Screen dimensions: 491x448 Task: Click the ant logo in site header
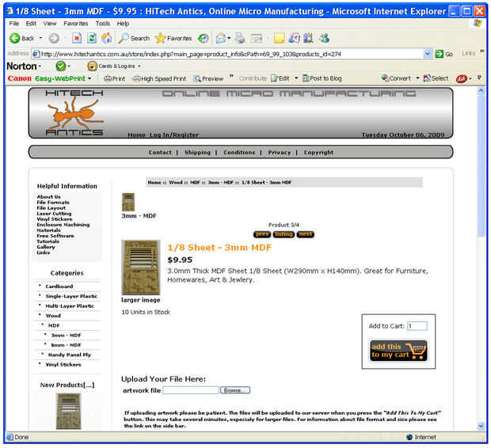[x=75, y=114]
